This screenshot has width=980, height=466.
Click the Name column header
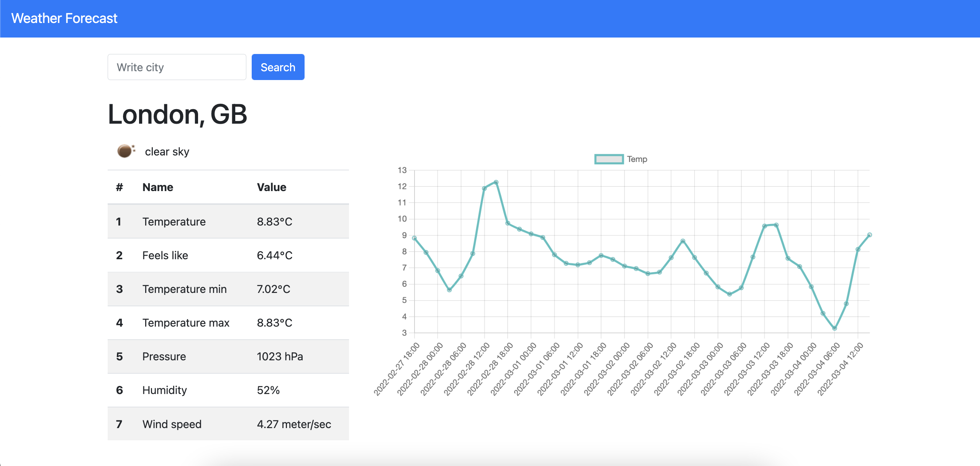pos(158,187)
